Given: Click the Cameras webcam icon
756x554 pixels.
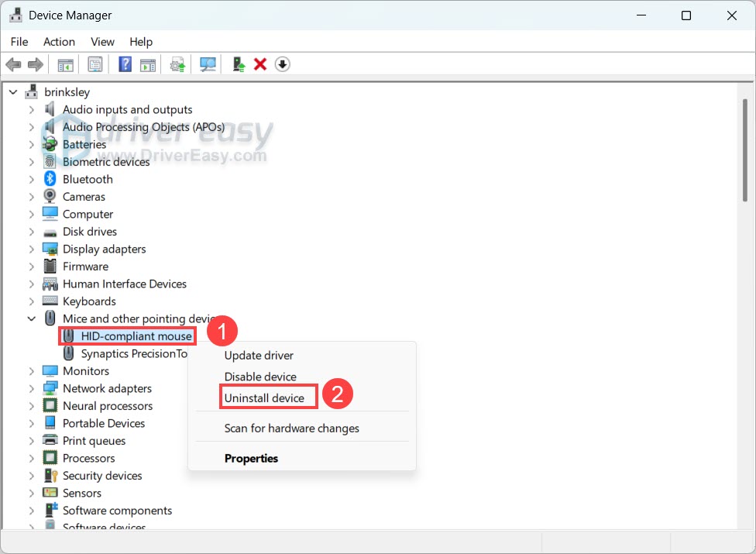Looking at the screenshot, I should [50, 196].
